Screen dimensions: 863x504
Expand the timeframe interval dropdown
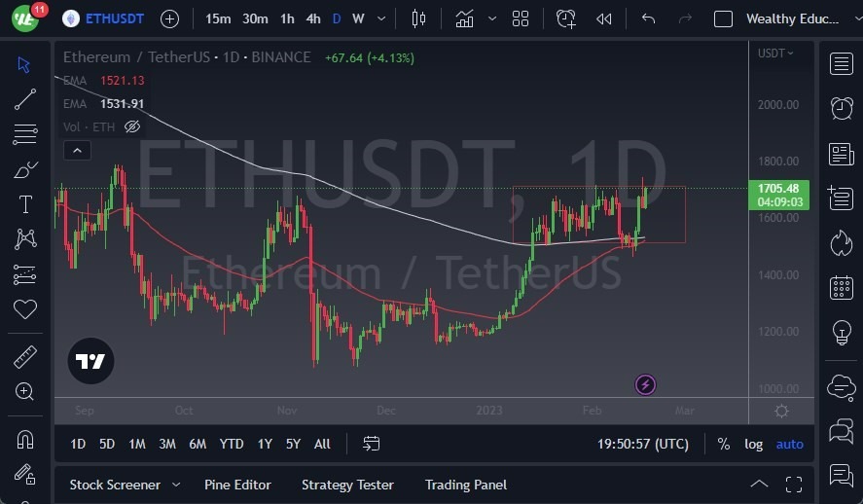click(381, 19)
